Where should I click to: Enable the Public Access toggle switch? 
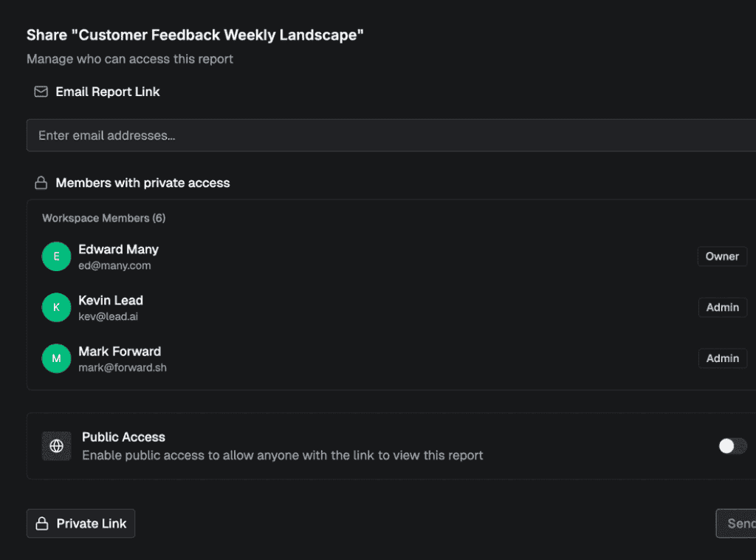[732, 446]
